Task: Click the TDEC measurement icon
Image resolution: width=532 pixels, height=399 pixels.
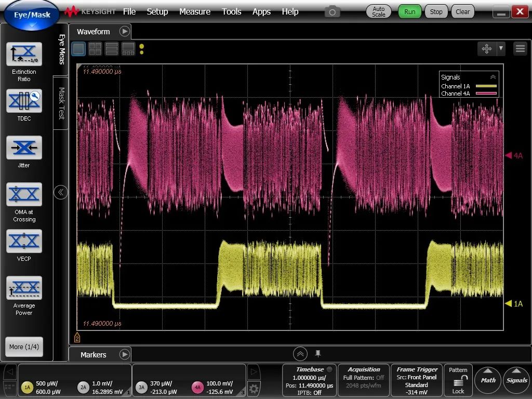Action: coord(24,101)
